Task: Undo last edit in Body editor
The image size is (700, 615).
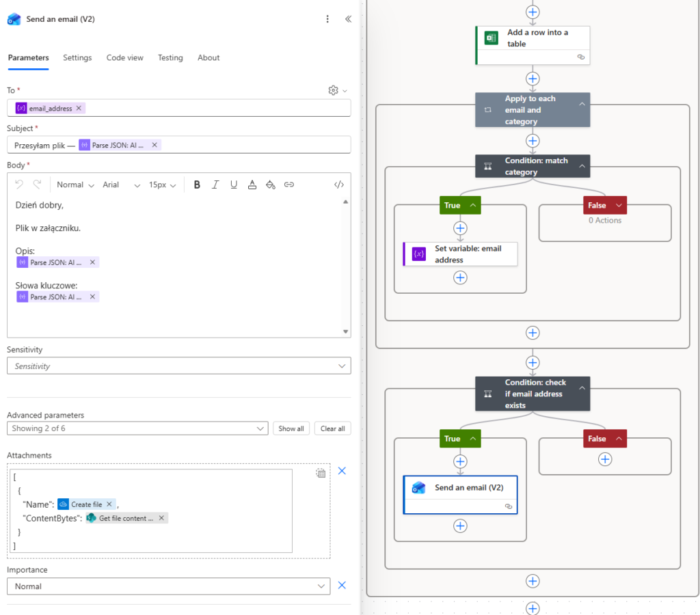Action: click(x=19, y=184)
